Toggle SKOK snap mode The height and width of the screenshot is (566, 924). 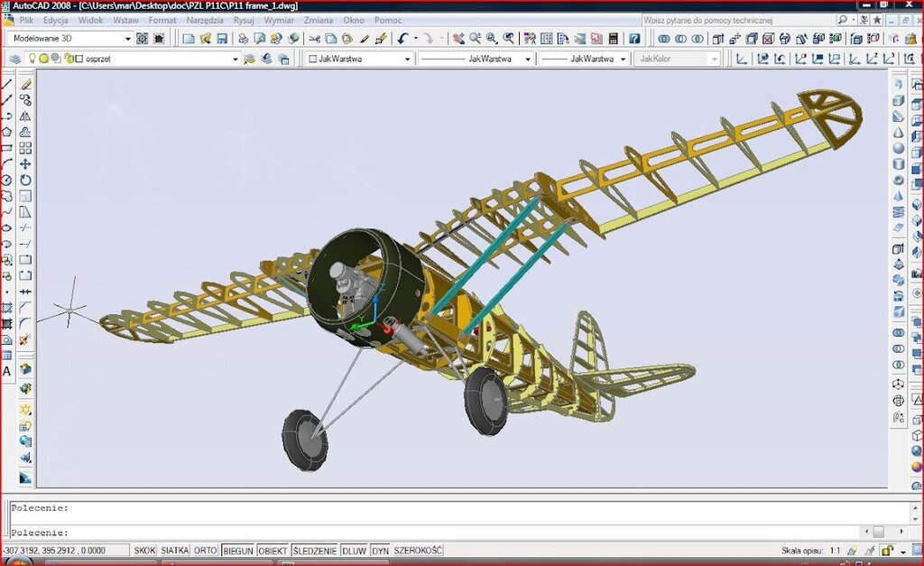144,551
